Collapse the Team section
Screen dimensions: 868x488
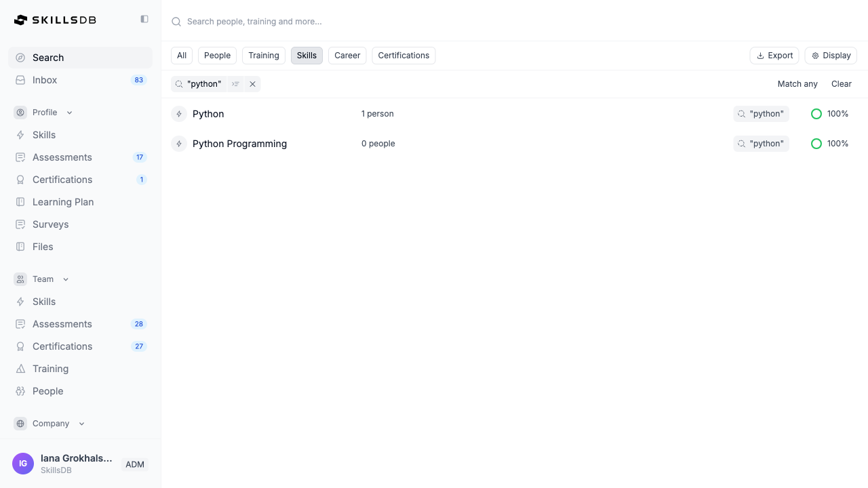66,279
